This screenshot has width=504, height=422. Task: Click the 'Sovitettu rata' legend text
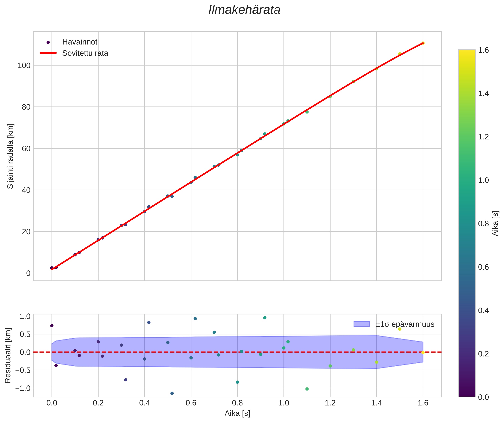click(x=85, y=53)
